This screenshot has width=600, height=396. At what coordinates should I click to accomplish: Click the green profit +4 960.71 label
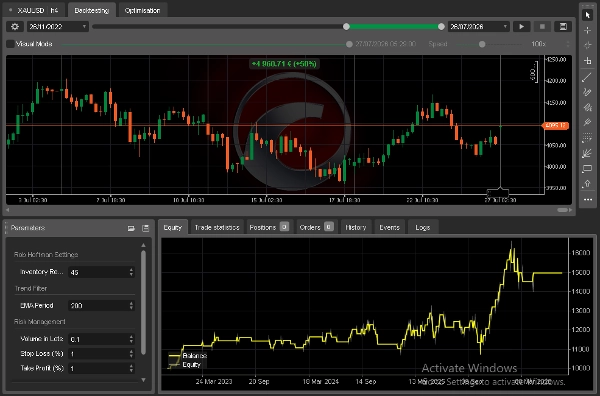284,64
